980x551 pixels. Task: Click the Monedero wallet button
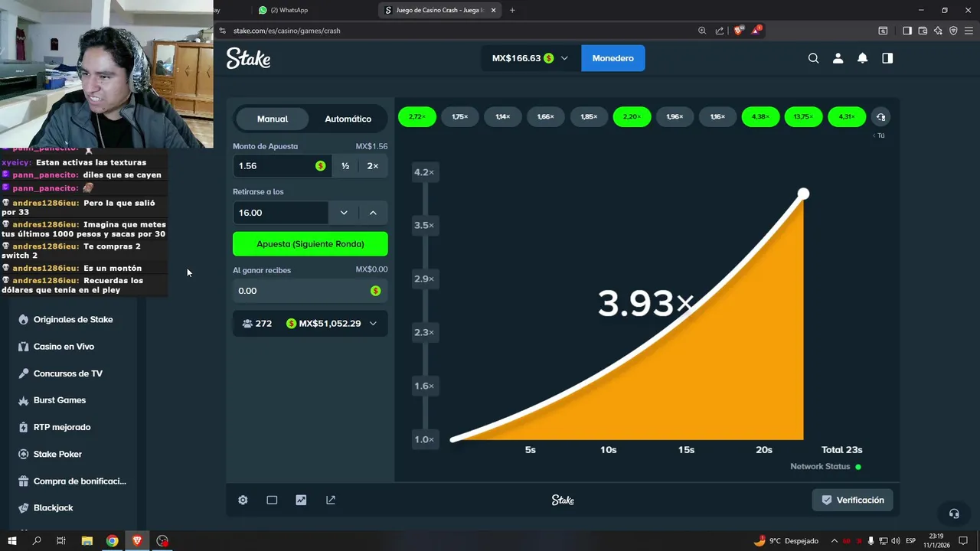click(612, 58)
